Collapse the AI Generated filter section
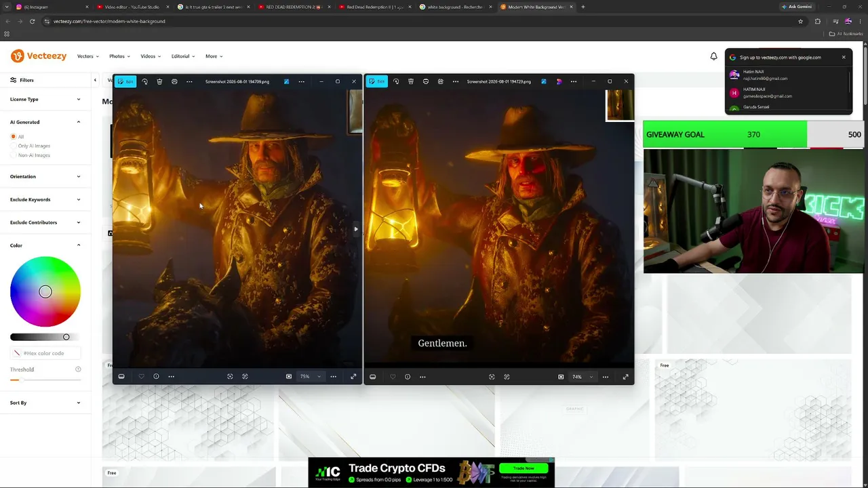This screenshot has width=868, height=488. [x=45, y=122]
